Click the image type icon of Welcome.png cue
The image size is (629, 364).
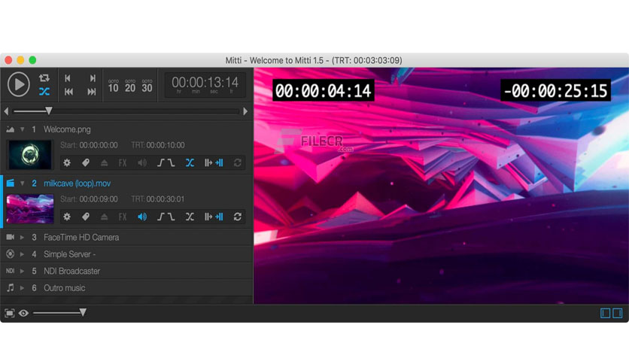[x=10, y=129]
